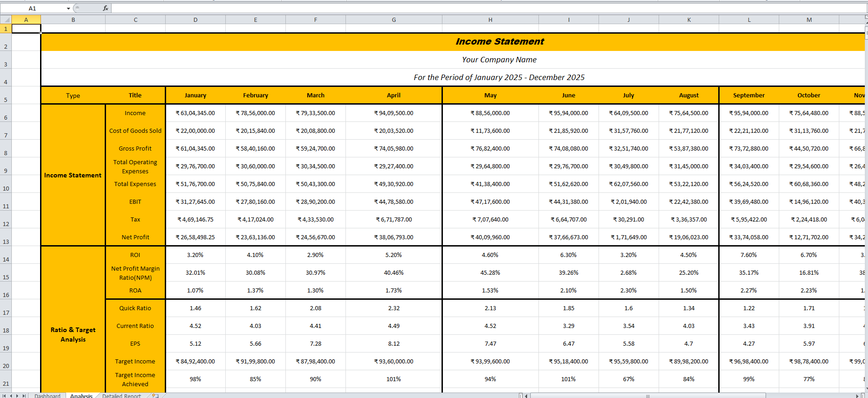Click the horizontal scrollbar right arrow
This screenshot has height=398, width=868.
click(857, 396)
